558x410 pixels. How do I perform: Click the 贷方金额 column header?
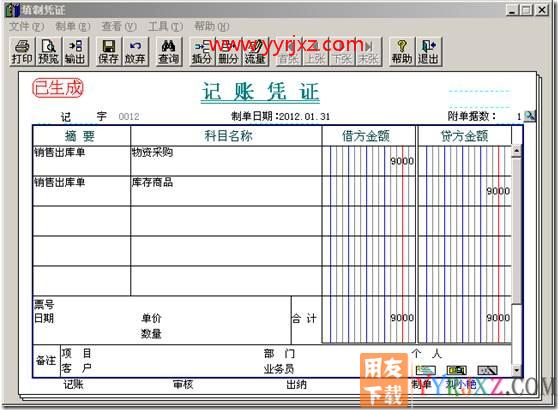click(464, 136)
